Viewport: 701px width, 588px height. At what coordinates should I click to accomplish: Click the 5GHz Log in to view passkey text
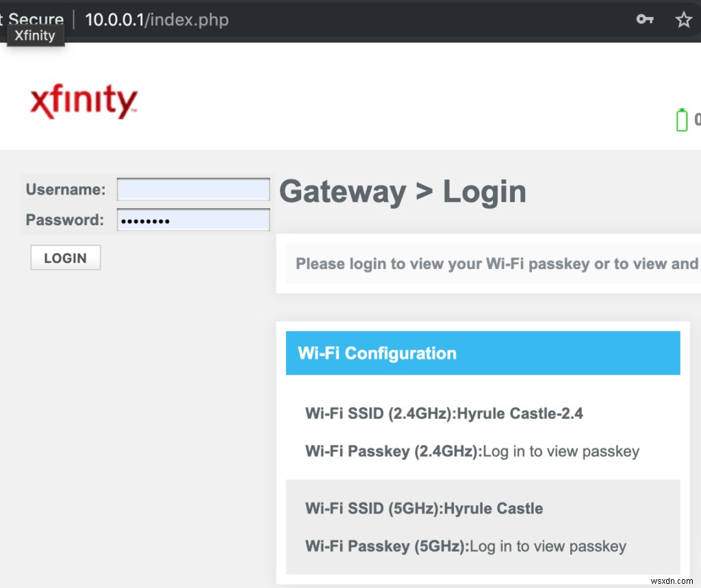548,546
